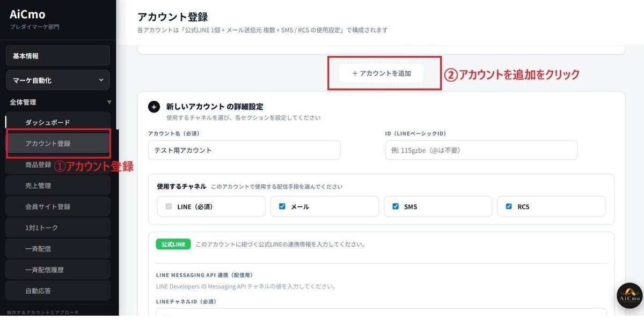Click the 使用するチャネル label
The width and height of the screenshot is (644, 327).
pyautogui.click(x=181, y=187)
